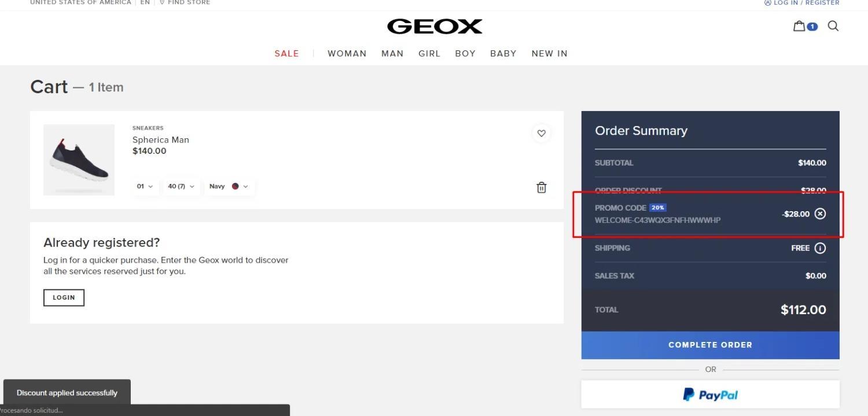Click the SALES TAX $0.00 value

pos(816,276)
